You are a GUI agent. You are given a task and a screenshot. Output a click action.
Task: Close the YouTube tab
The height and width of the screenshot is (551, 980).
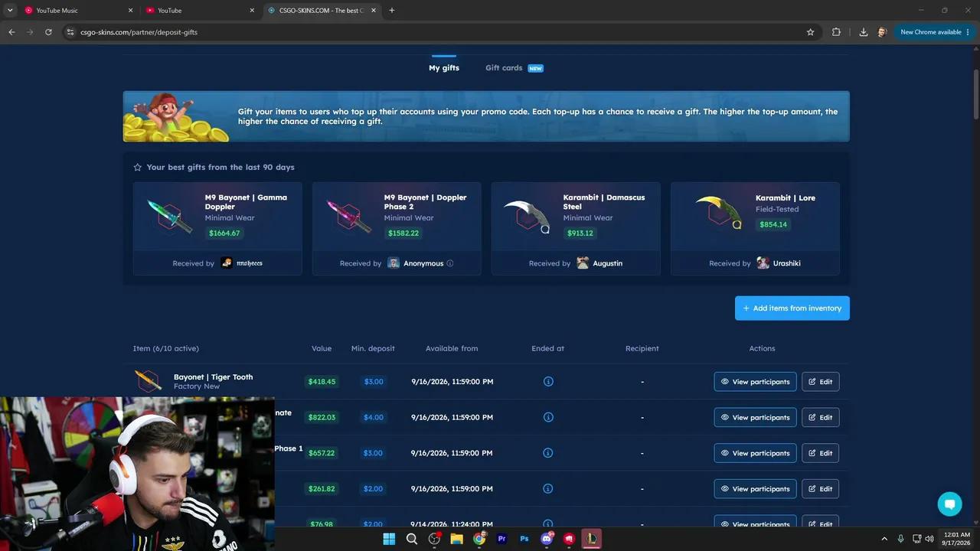[252, 11]
